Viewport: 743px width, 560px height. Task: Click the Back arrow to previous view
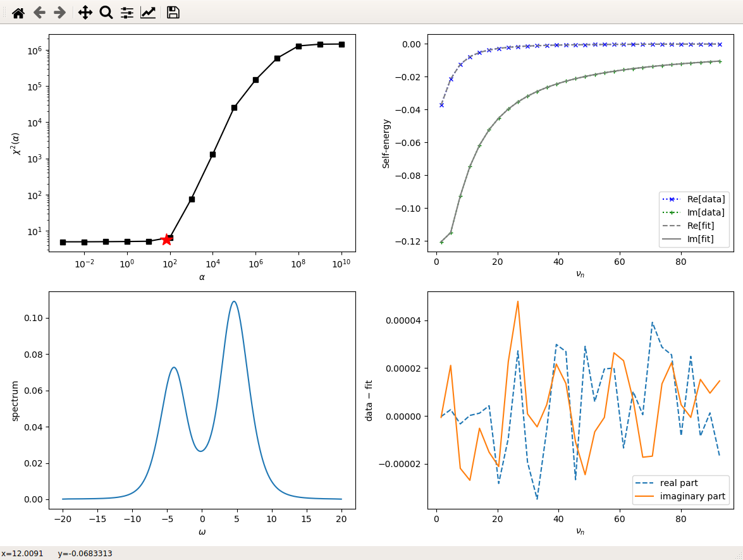click(39, 13)
